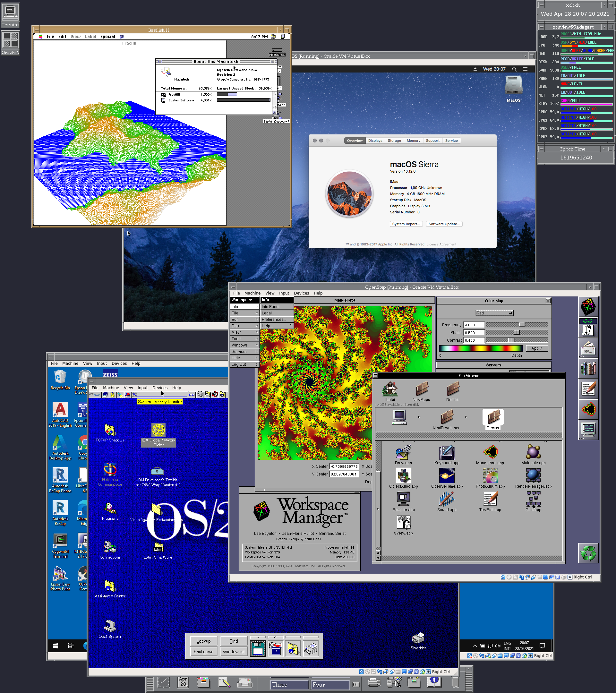The image size is (616, 693).
Task: Expand the Servers section below the Color Map
Action: pos(494,365)
